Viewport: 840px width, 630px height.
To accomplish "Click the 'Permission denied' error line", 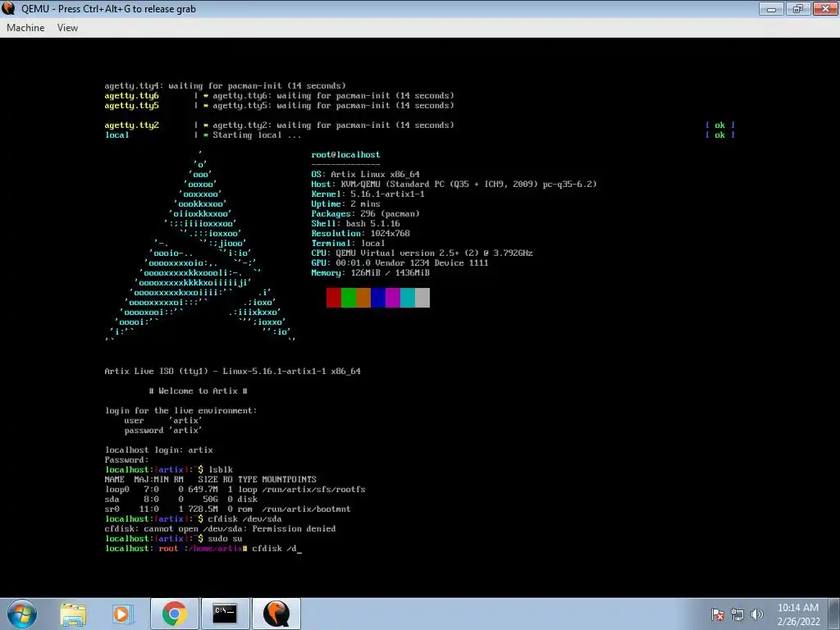I will (220, 529).
